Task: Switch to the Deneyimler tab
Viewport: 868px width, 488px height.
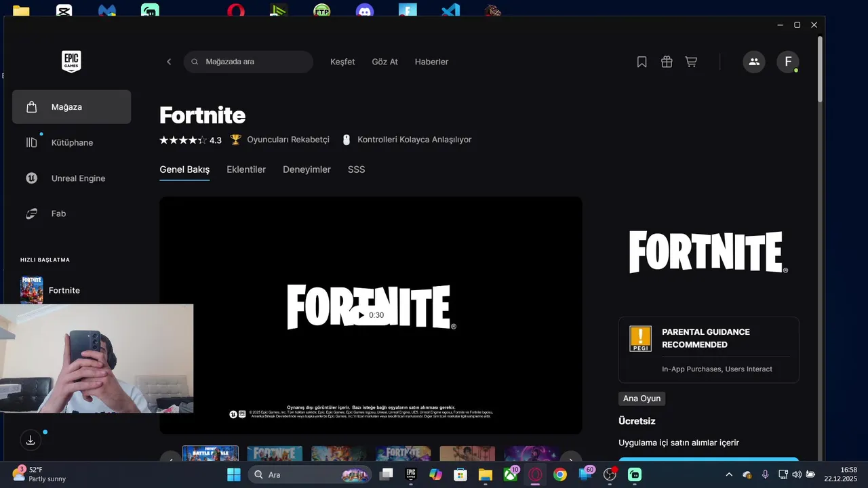Action: point(307,169)
